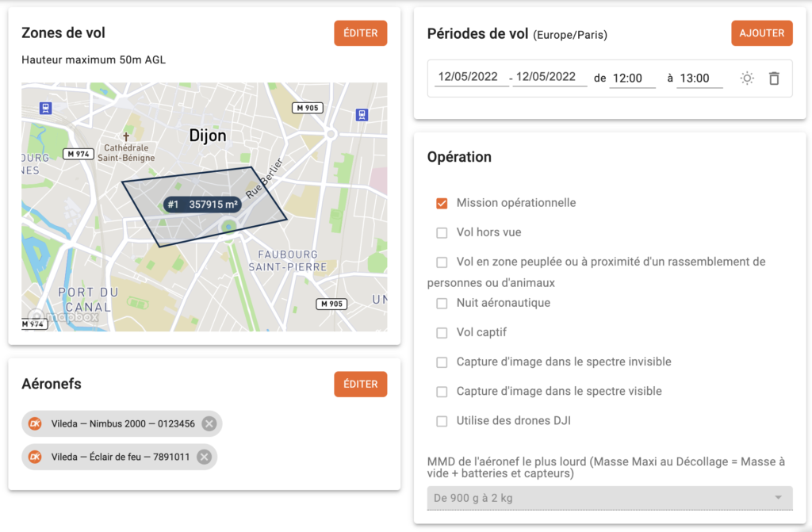Uncheck the Mission opérationnelle checkbox
The image size is (812, 532).
tap(442, 204)
